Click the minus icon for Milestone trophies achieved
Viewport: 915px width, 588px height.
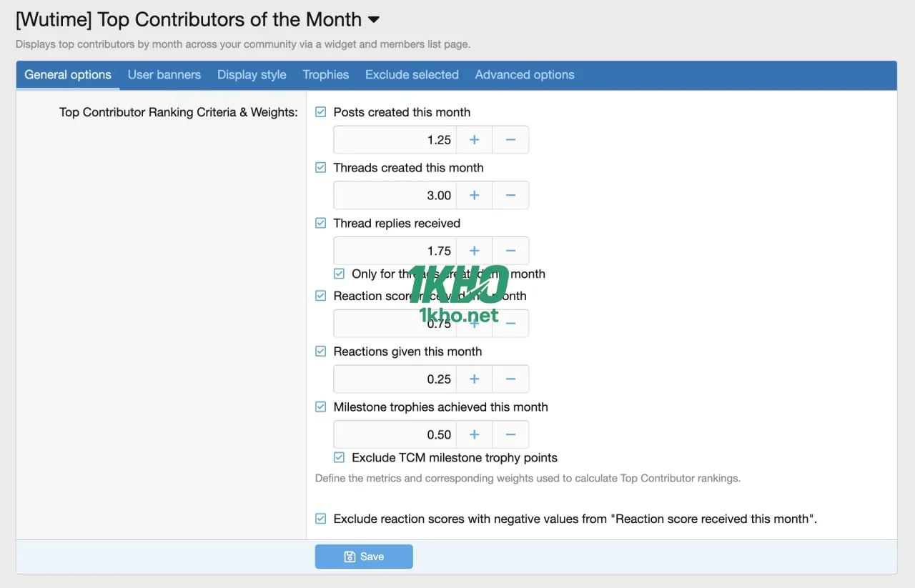510,434
